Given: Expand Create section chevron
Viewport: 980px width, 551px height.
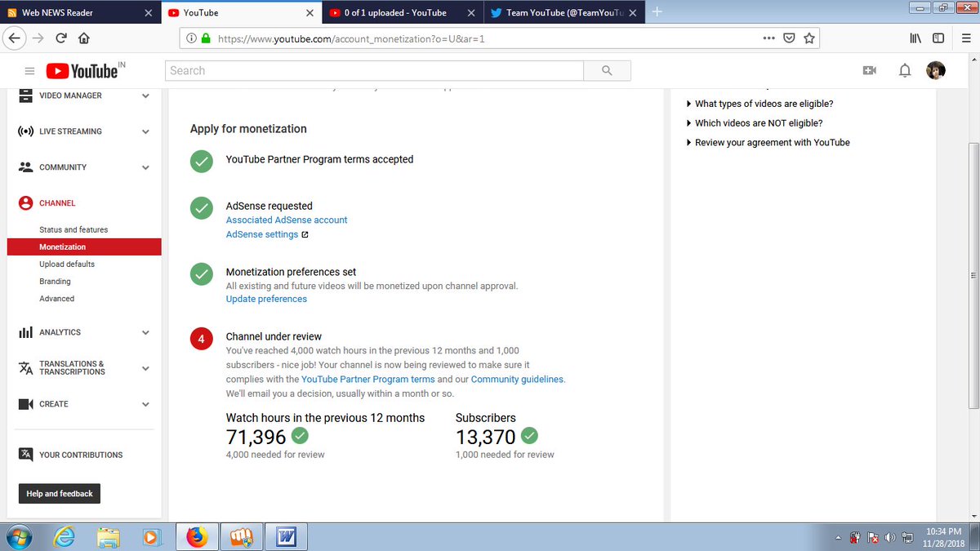Looking at the screenshot, I should coord(145,404).
